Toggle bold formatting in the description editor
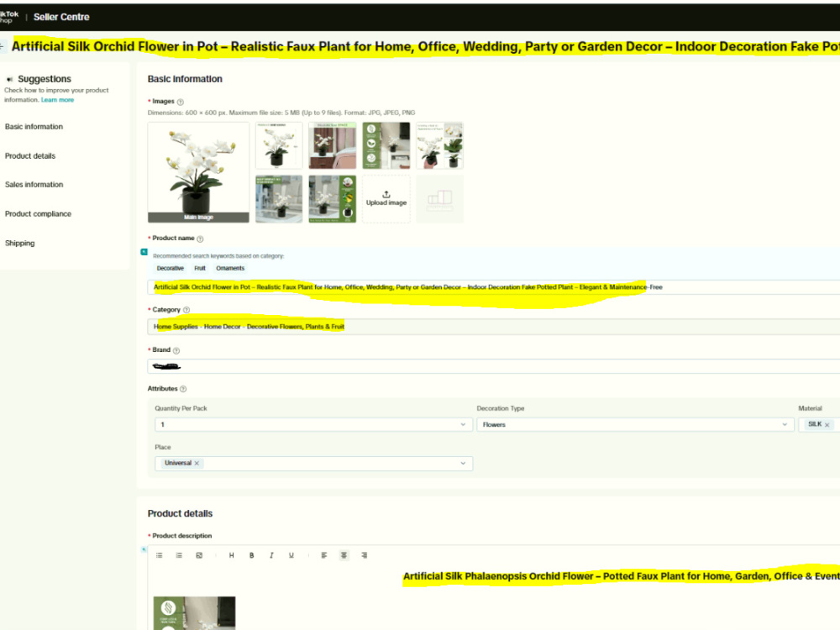 click(x=251, y=555)
